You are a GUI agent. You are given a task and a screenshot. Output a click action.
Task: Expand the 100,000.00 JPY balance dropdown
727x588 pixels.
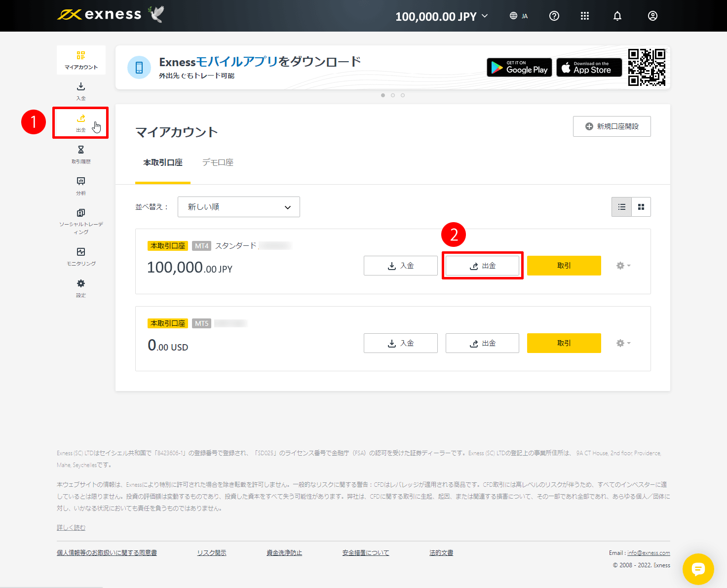click(441, 16)
